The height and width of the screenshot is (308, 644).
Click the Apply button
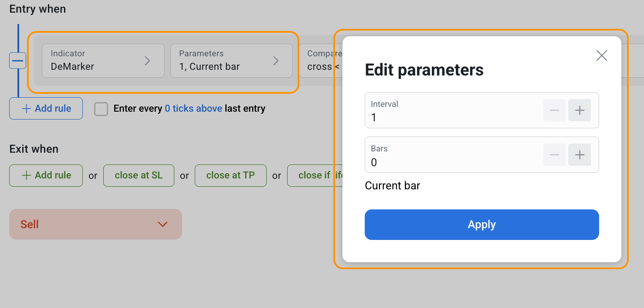coord(481,225)
